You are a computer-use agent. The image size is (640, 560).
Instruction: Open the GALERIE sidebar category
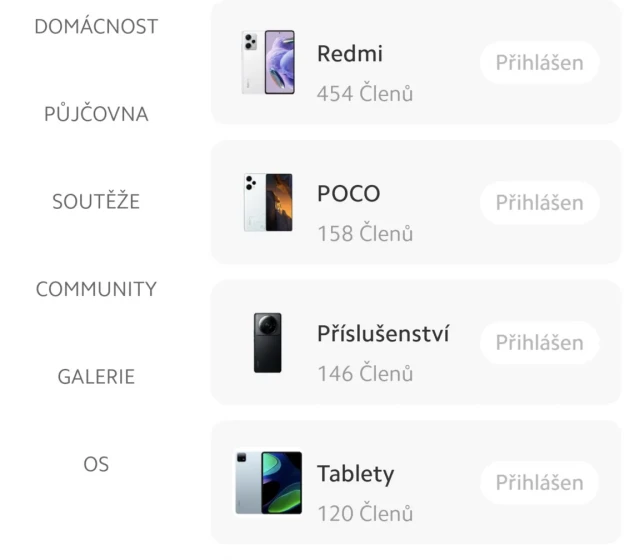[96, 377]
